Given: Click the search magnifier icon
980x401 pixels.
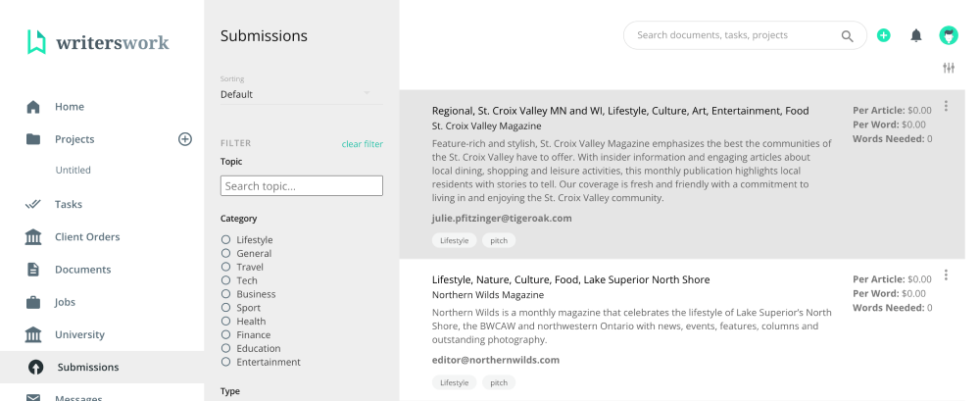Looking at the screenshot, I should (x=847, y=36).
